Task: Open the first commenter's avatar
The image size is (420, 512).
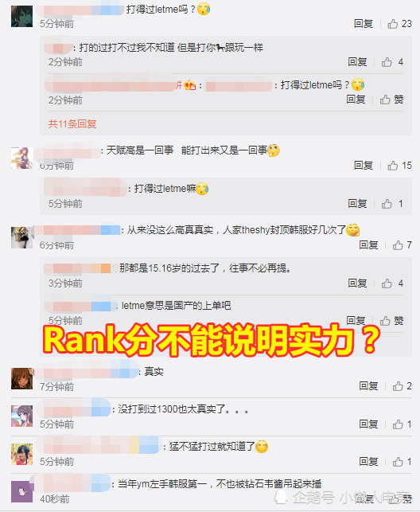Action: tap(21, 17)
